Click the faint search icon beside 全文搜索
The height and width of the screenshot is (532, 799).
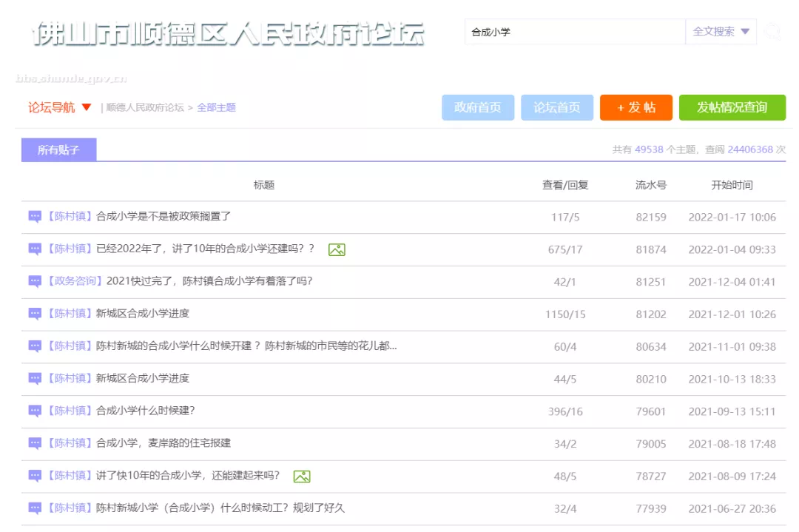[x=773, y=32]
